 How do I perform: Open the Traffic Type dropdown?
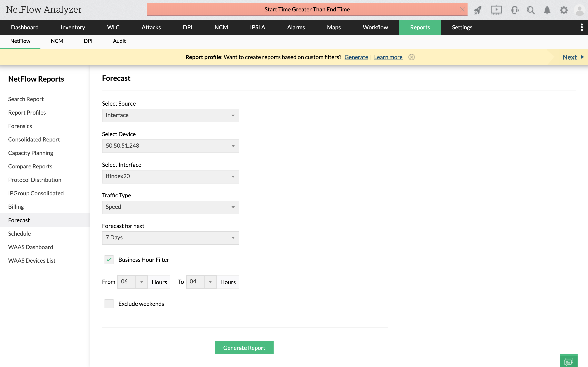tap(170, 207)
